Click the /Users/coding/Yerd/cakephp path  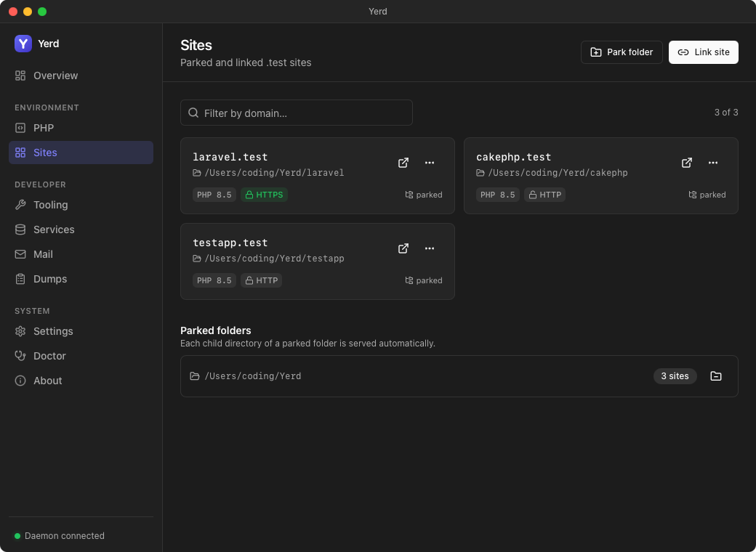558,172
